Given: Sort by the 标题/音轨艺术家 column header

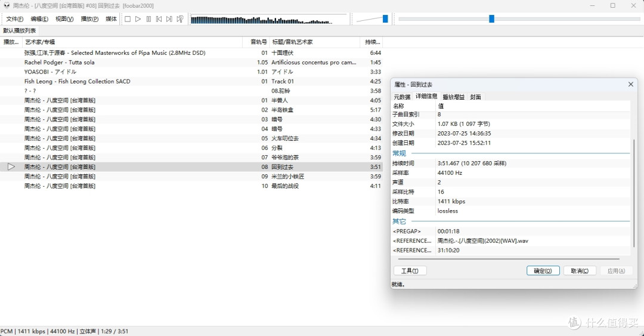Looking at the screenshot, I should click(x=314, y=42).
